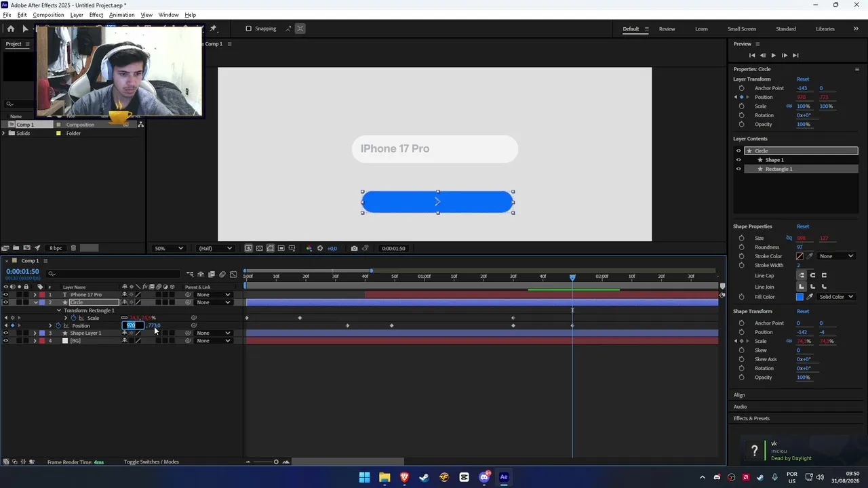Open the magnification 50% dropdown
The image size is (868, 488).
pos(170,248)
